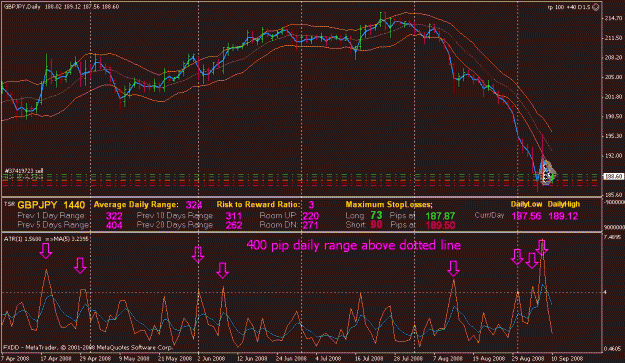This screenshot has width=625, height=363.
Task: Click the Short stop loss value 90
Action: coord(376,225)
